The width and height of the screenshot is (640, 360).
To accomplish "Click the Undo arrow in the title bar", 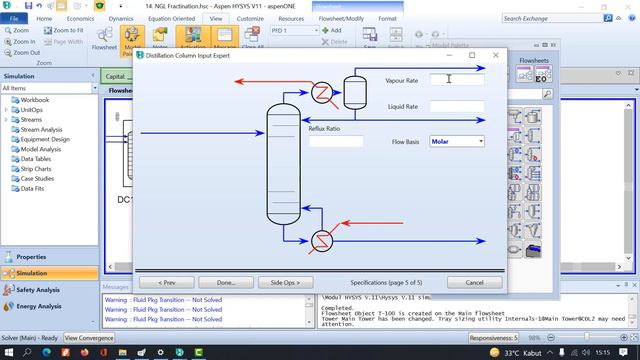I will pyautogui.click(x=39, y=6).
